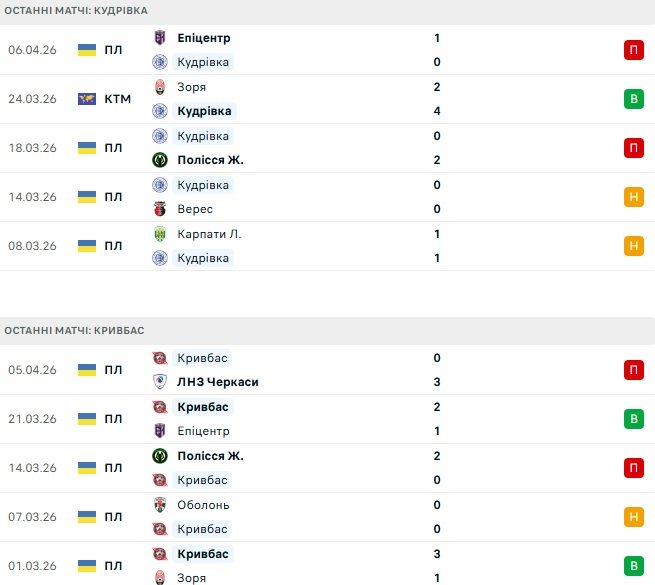The image size is (655, 585).
Task: Click the Ukraine flag for 05.04.26 match
Action: pyautogui.click(x=87, y=370)
